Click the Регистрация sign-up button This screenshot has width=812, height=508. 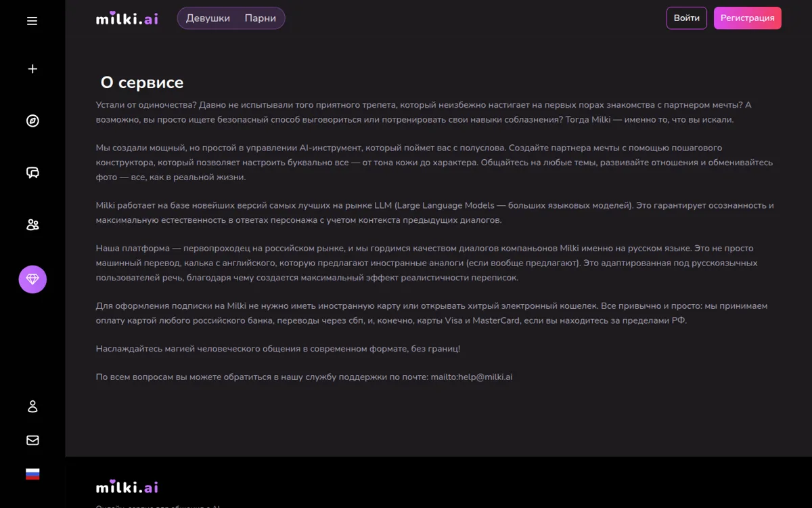(x=748, y=18)
